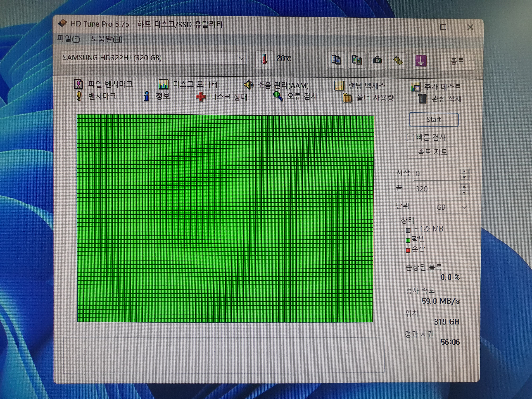Click the HD Tune Pro title bar icon

point(63,23)
